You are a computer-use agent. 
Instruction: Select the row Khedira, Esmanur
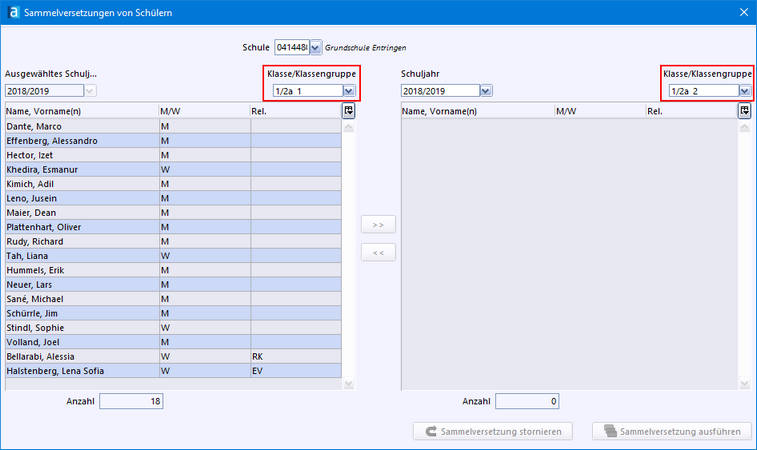(x=80, y=170)
